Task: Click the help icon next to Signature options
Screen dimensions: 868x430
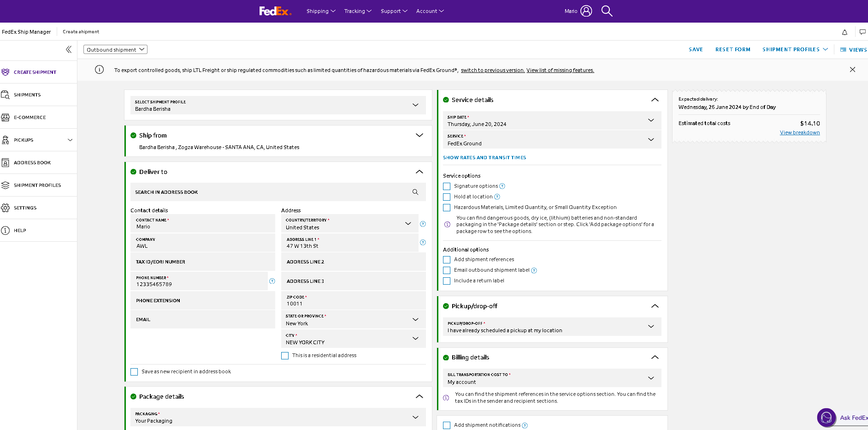Action: click(x=502, y=186)
